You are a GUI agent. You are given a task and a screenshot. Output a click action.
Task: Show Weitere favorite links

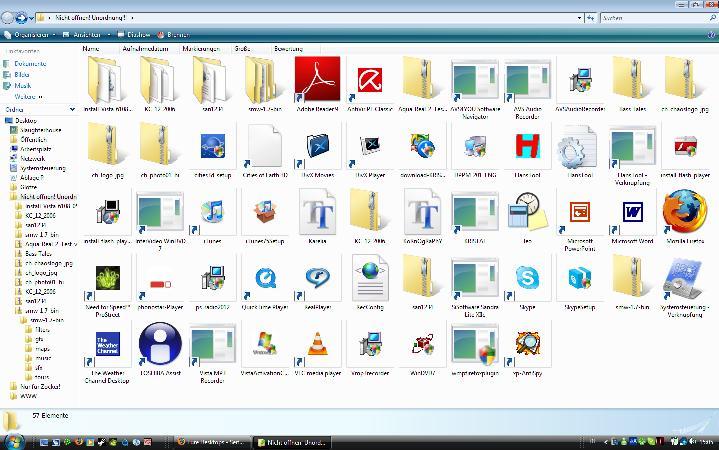tap(28, 97)
